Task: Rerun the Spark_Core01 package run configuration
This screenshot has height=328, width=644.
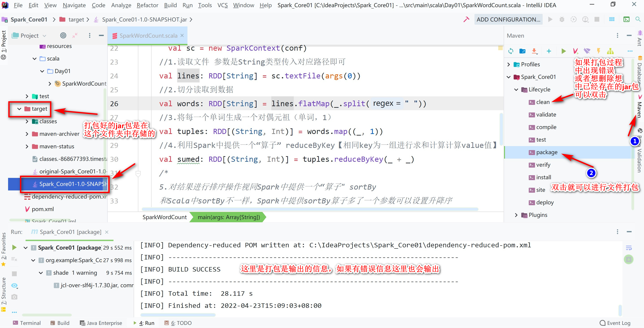Action: pyautogui.click(x=14, y=247)
